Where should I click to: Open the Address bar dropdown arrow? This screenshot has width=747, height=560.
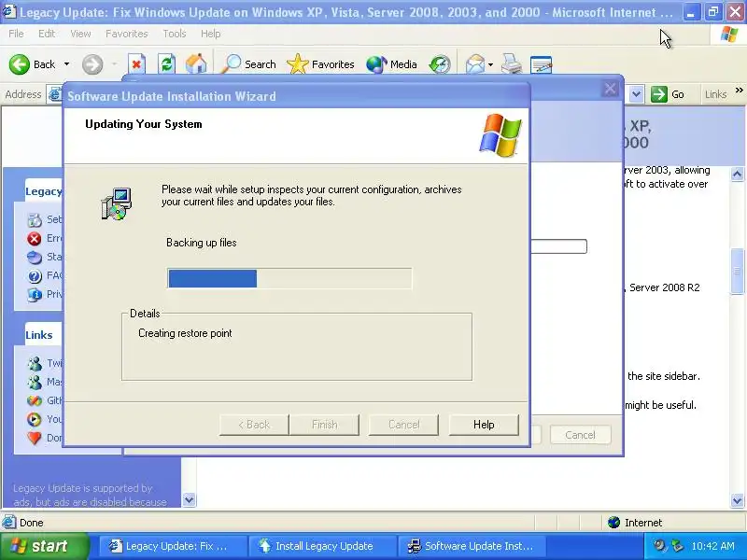636,94
